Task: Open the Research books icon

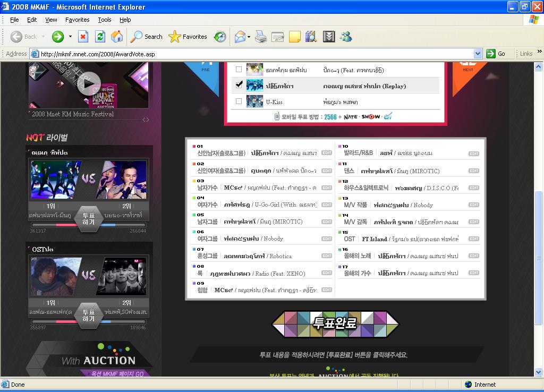Action: coord(311,37)
